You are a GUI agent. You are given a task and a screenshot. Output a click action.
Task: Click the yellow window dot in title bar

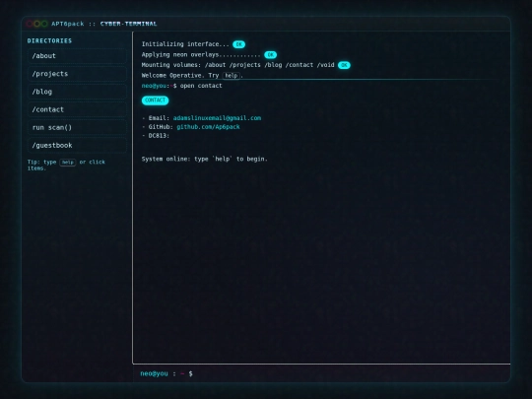pos(37,24)
